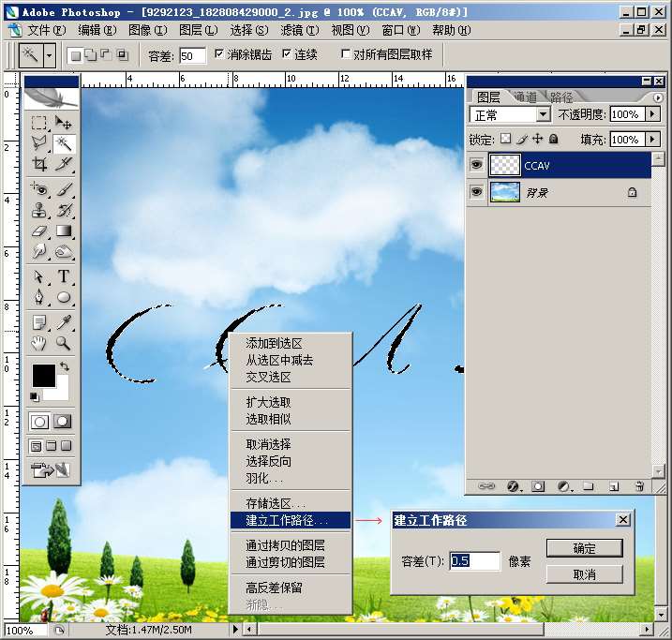Switch to Quick Mask mode
672x640 pixels.
62,422
